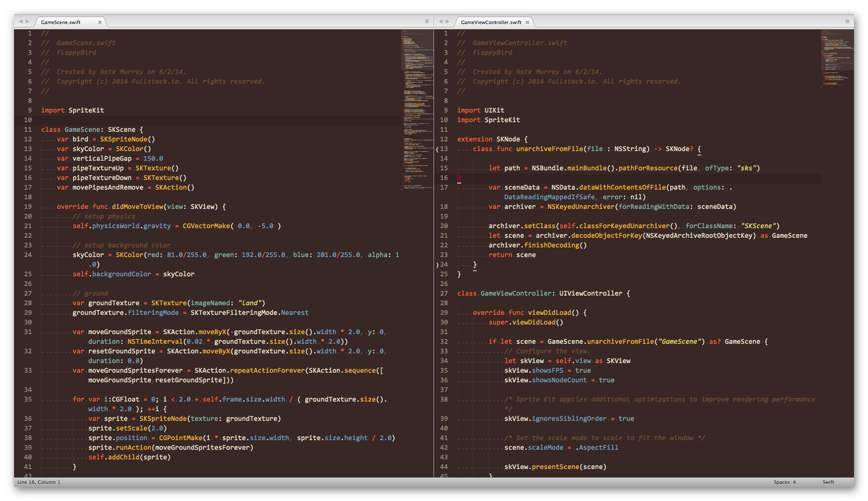
Task: Switch to the GameScene.swift tab
Action: [61, 22]
